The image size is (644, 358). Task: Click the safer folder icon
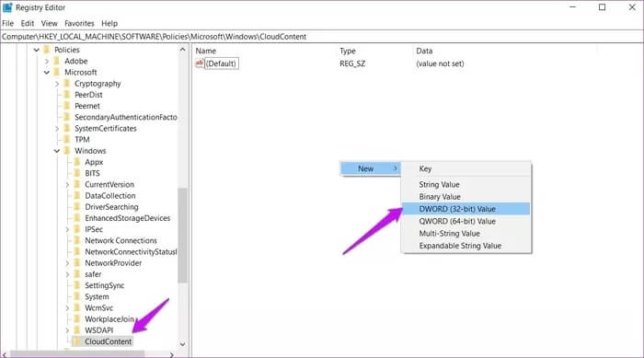77,274
